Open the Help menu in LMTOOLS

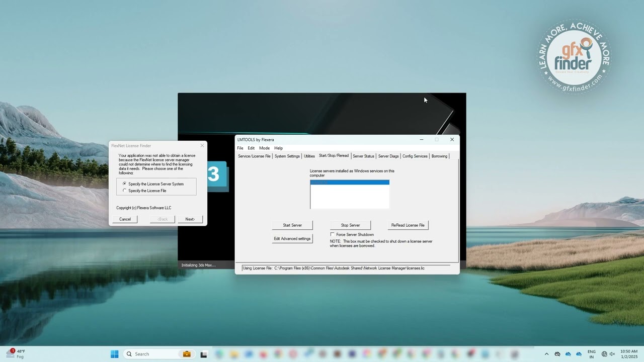[x=278, y=148]
